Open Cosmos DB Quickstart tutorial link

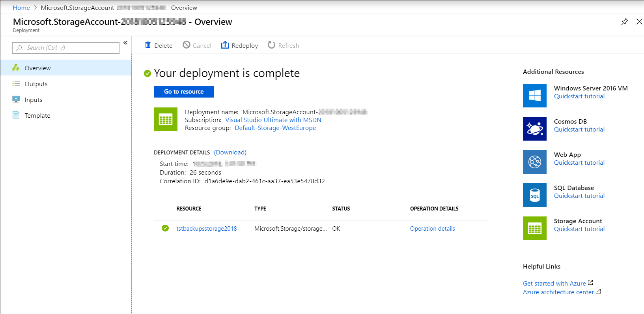click(x=579, y=130)
